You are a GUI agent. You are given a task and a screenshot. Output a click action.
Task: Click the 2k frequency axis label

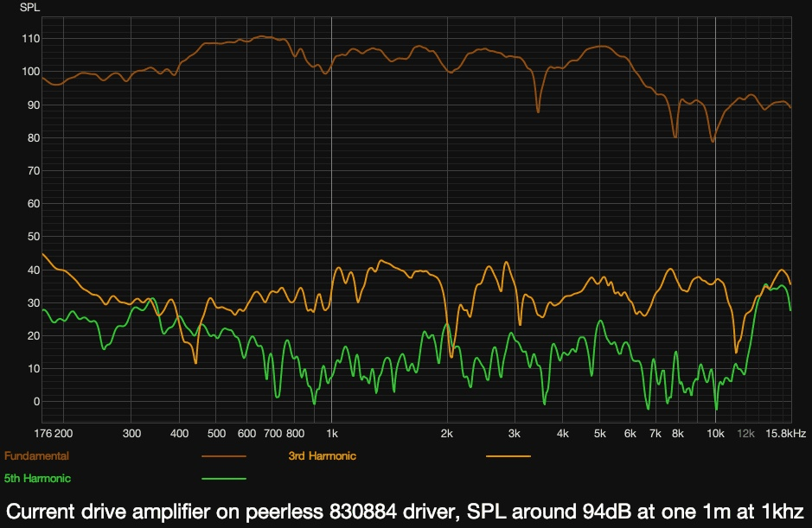coord(447,434)
